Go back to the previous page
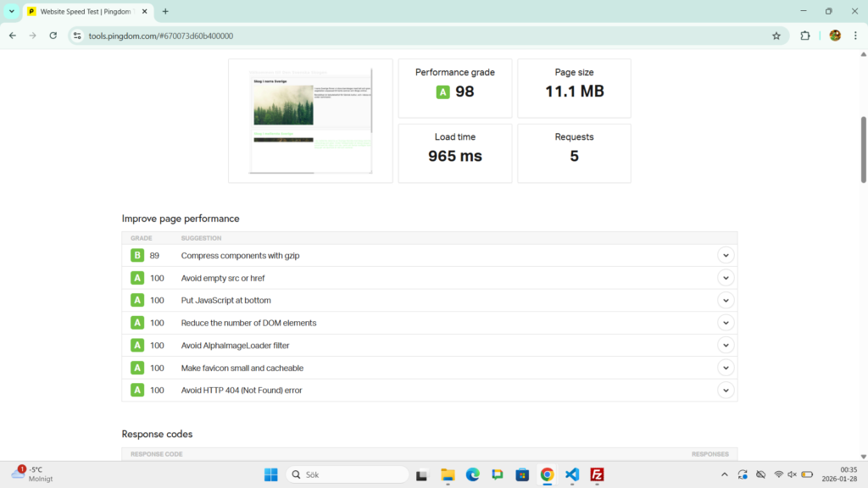 (12, 36)
